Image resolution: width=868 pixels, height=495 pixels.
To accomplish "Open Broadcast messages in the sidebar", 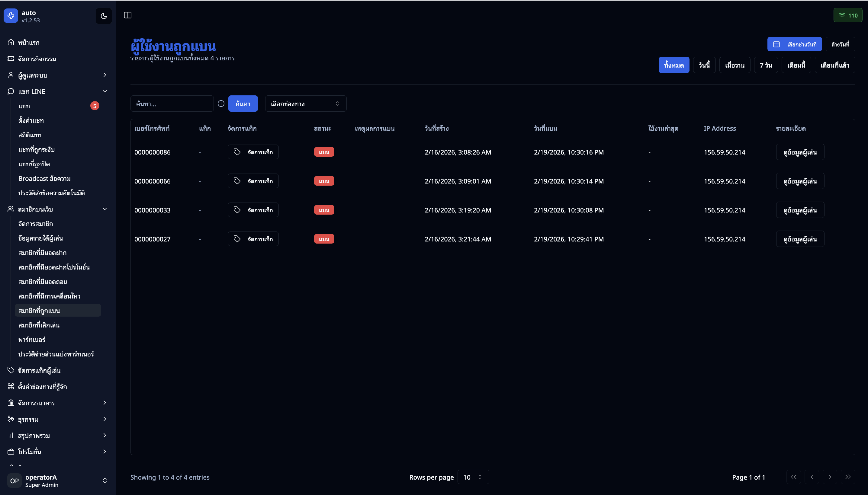I will coord(45,178).
